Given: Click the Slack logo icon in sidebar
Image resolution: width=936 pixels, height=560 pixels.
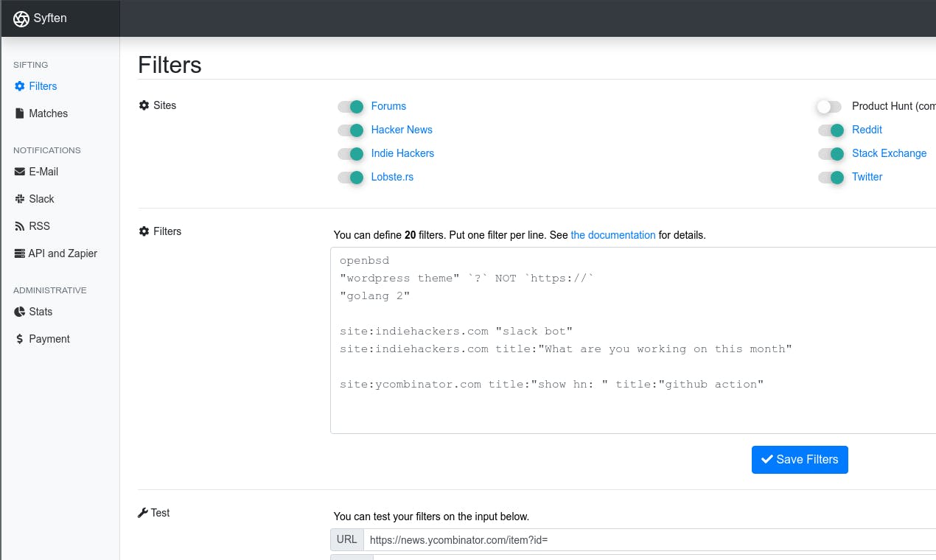Looking at the screenshot, I should 20,199.
